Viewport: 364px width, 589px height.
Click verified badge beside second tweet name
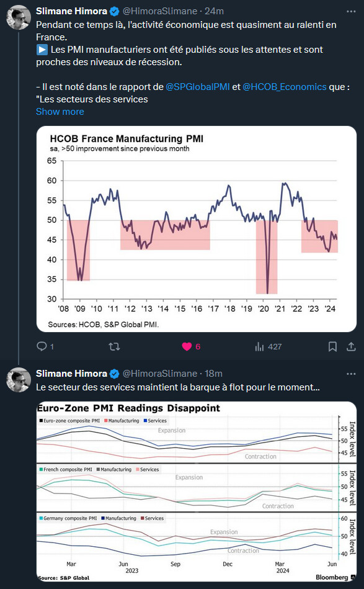click(x=115, y=374)
